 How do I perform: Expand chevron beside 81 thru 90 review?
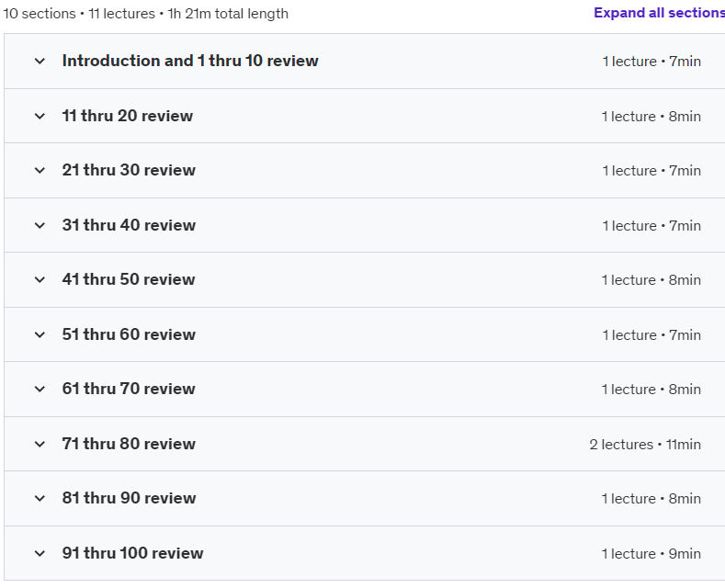point(40,498)
